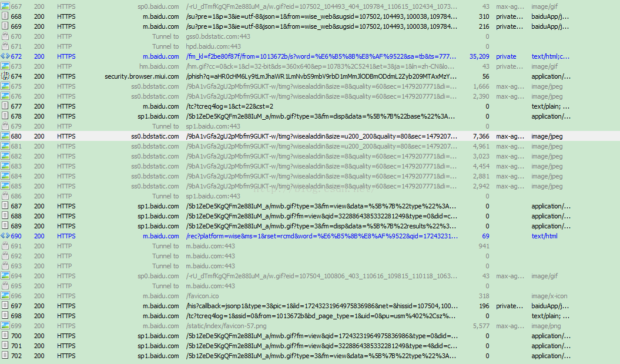Select gss0.bdstatic.com:443 tunnel URL
620x364 pixels.
point(218,36)
